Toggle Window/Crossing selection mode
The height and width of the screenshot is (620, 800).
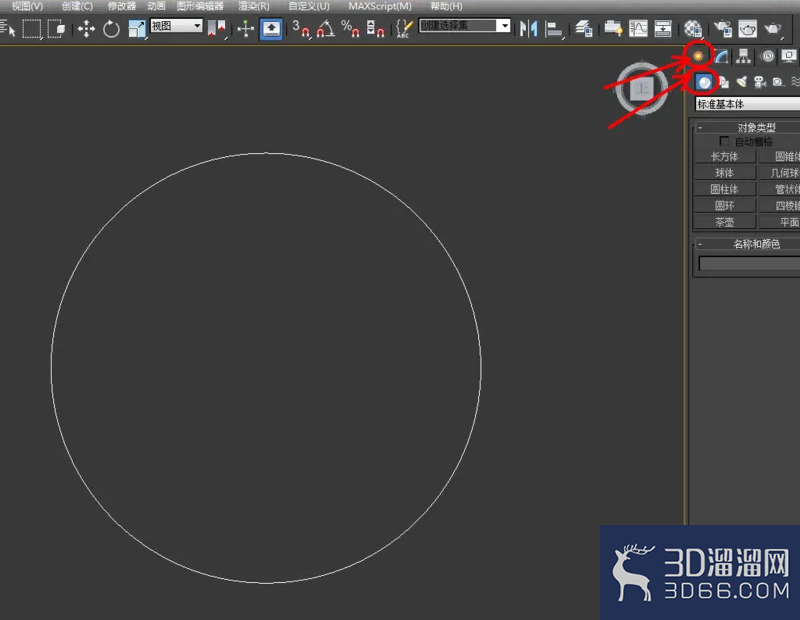pos(56,28)
